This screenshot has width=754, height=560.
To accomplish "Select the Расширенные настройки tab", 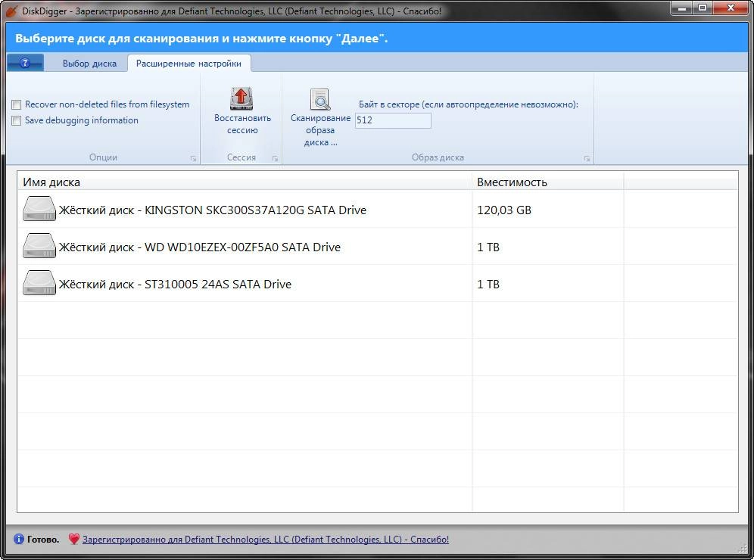I will pos(188,64).
